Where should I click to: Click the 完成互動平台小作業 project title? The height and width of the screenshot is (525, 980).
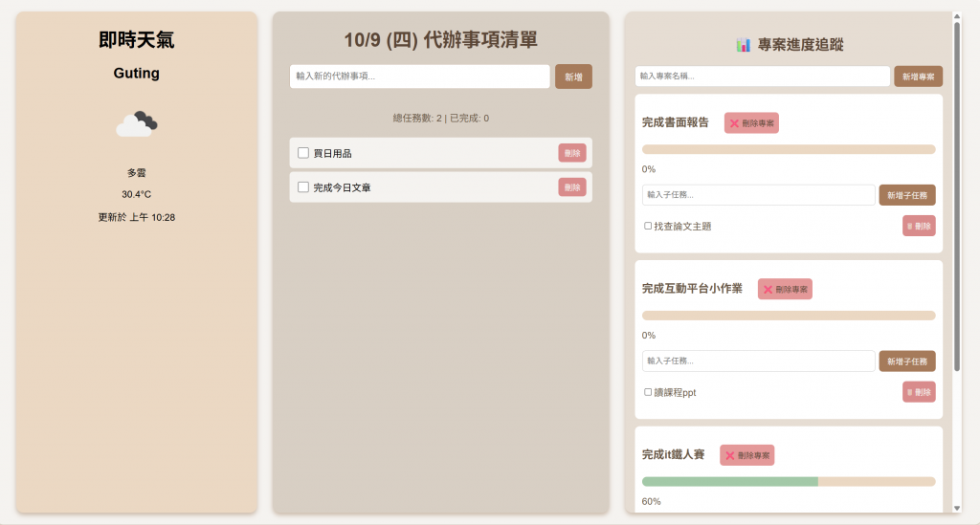[x=693, y=289]
